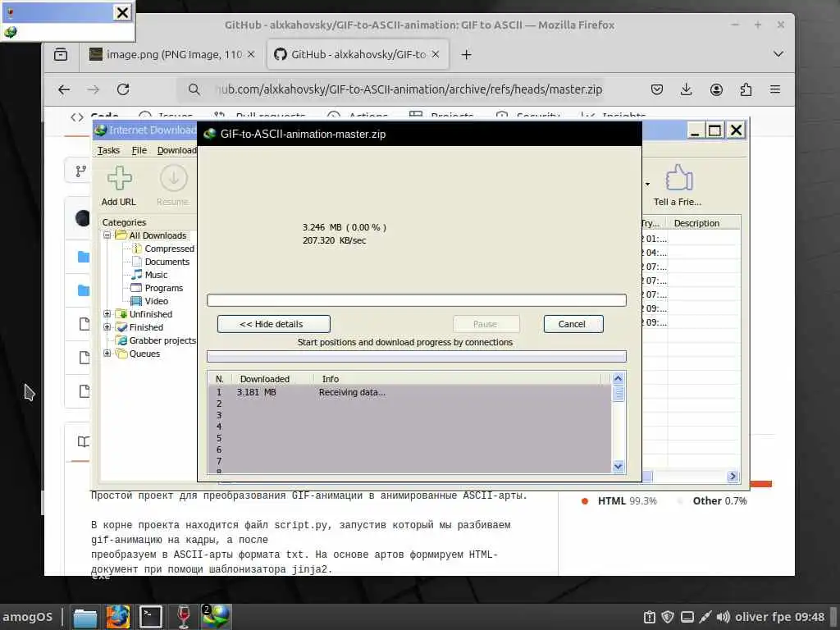Close the GitHub tab
The image size is (840, 630).
click(x=436, y=54)
